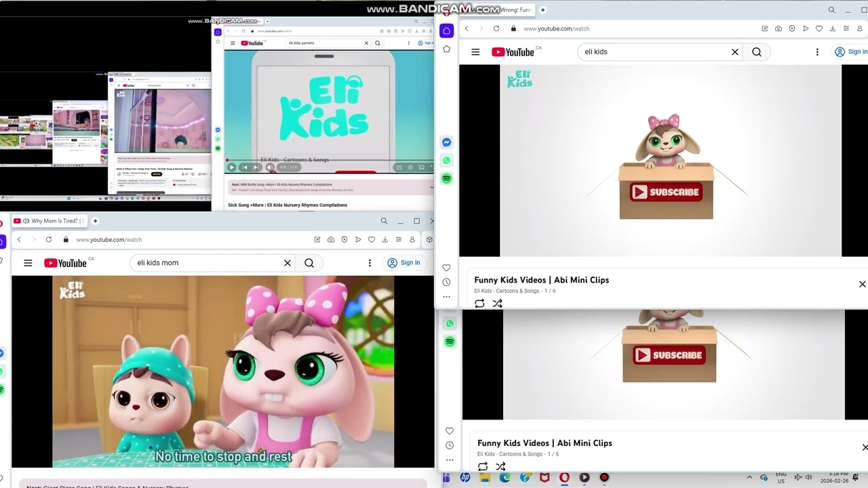
Task: Select the 'Why Mom Is Tired?' tab
Action: [49, 221]
